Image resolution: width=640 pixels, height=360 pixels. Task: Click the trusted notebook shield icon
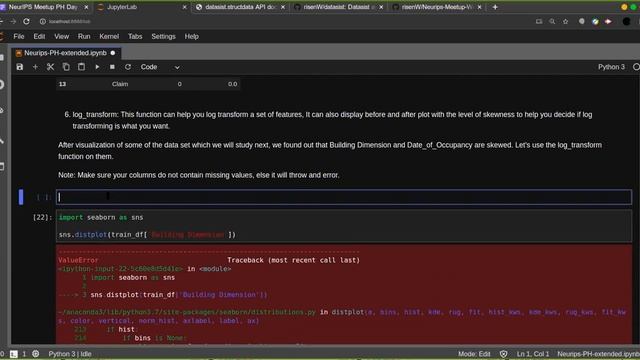click(503, 354)
